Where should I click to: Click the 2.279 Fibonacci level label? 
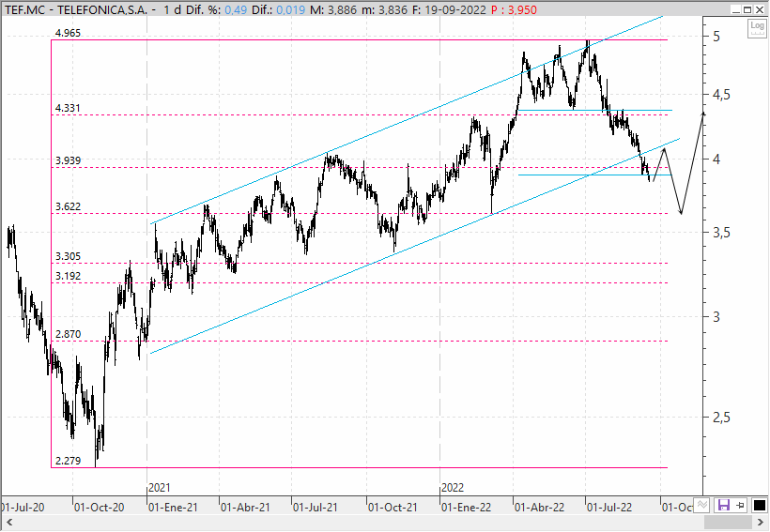pyautogui.click(x=68, y=461)
